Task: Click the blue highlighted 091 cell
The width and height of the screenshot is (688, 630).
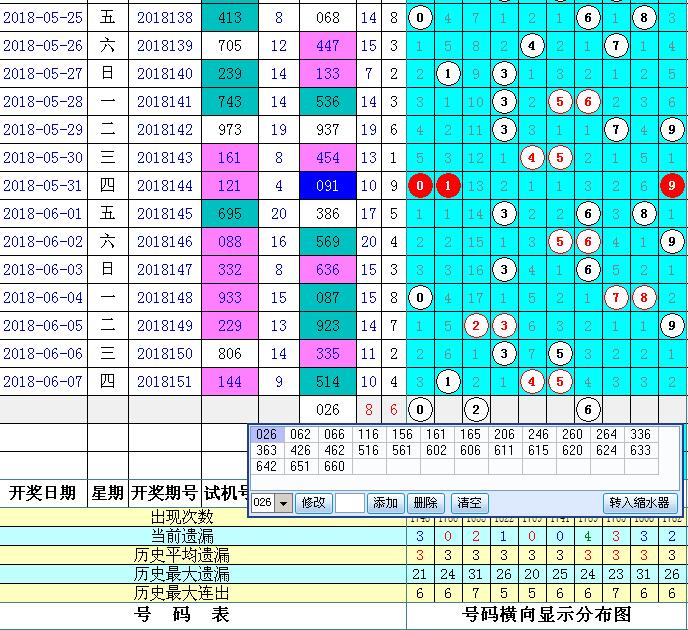Action: [327, 185]
